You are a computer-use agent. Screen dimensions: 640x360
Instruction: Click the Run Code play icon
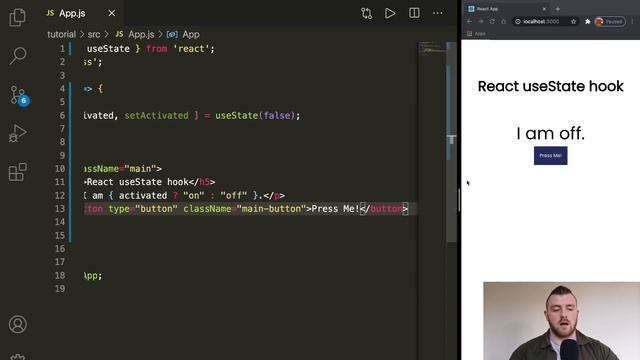click(390, 13)
